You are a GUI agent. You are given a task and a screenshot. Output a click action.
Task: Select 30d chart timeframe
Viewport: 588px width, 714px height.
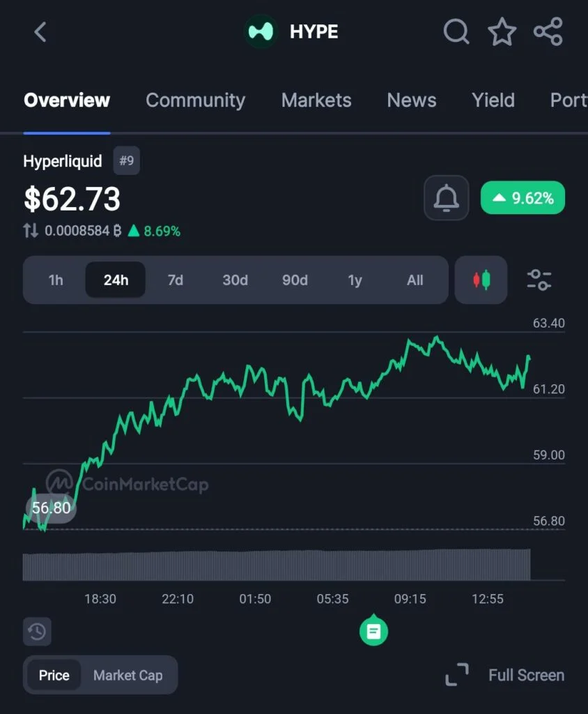click(x=235, y=280)
